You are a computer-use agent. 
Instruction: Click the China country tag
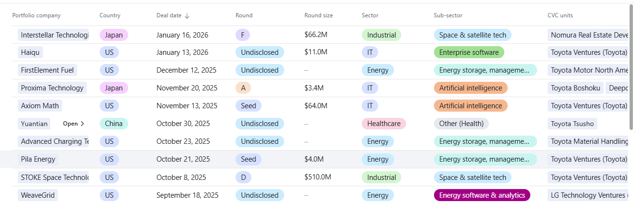coord(114,124)
